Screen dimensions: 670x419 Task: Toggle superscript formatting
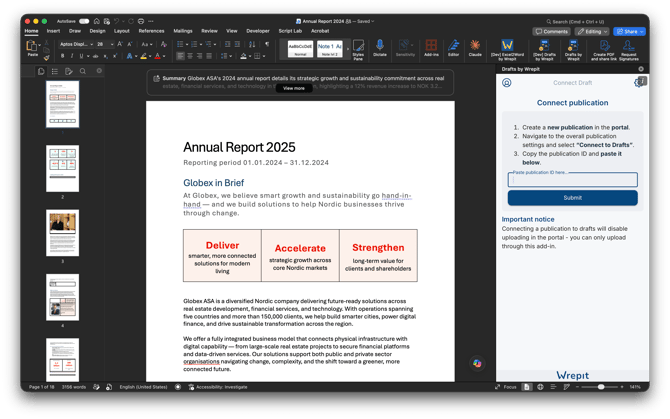click(115, 56)
